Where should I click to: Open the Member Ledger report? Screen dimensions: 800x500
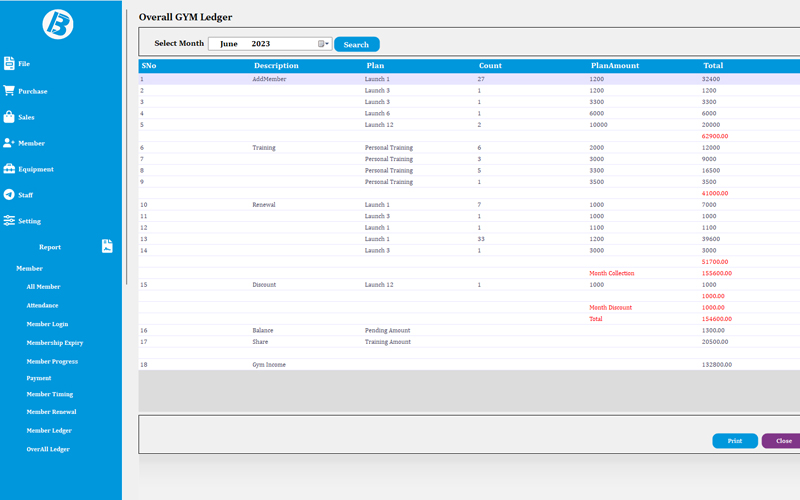(49, 431)
